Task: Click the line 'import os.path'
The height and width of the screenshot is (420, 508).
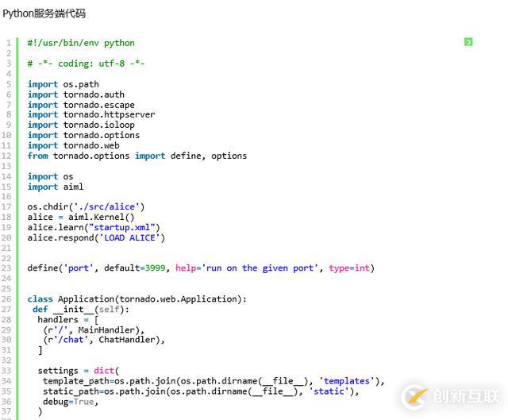Action: click(x=63, y=84)
